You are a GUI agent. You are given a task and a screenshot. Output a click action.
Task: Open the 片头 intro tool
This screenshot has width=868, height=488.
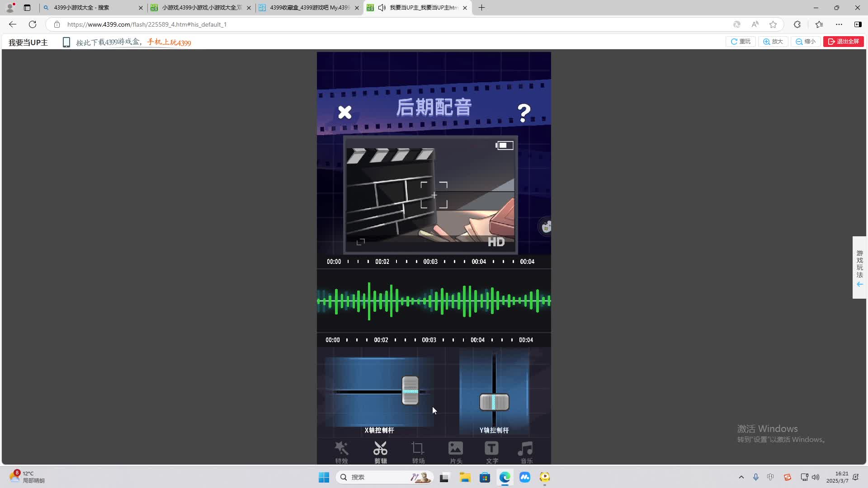pos(456,452)
